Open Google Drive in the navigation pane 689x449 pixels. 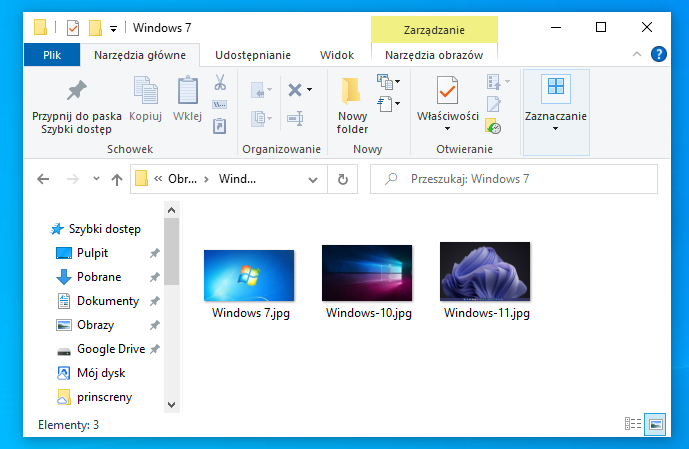click(111, 349)
